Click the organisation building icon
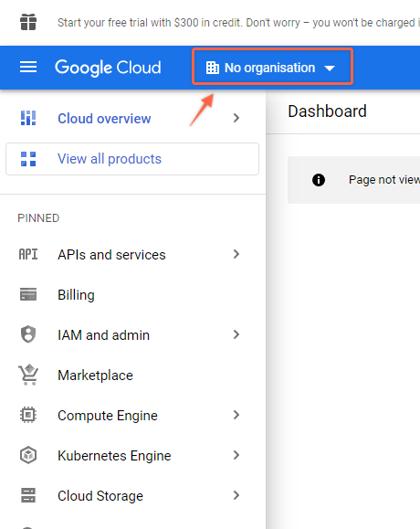Screen dimensions: 420x529 point(213,68)
